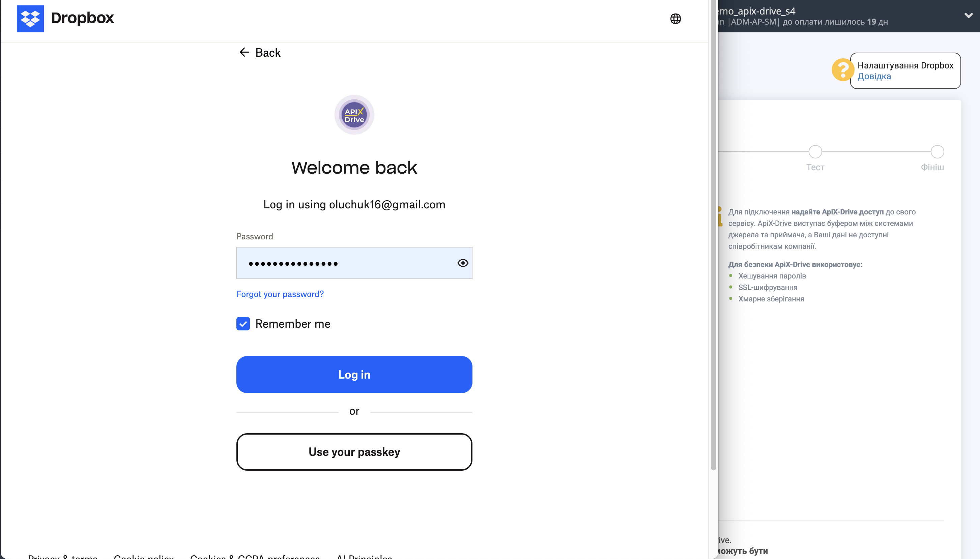Screen dimensions: 980x559
Task: Click the Dropbox wordmark text
Action: pos(83,18)
